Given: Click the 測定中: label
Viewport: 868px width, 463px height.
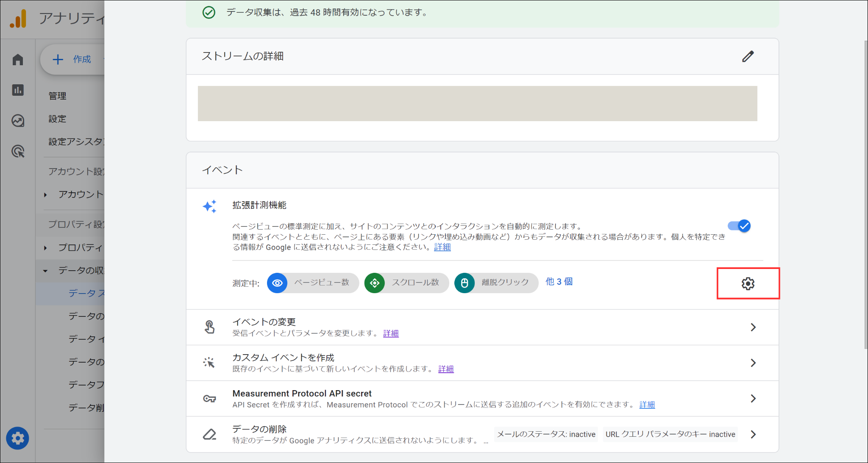Looking at the screenshot, I should pyautogui.click(x=246, y=283).
